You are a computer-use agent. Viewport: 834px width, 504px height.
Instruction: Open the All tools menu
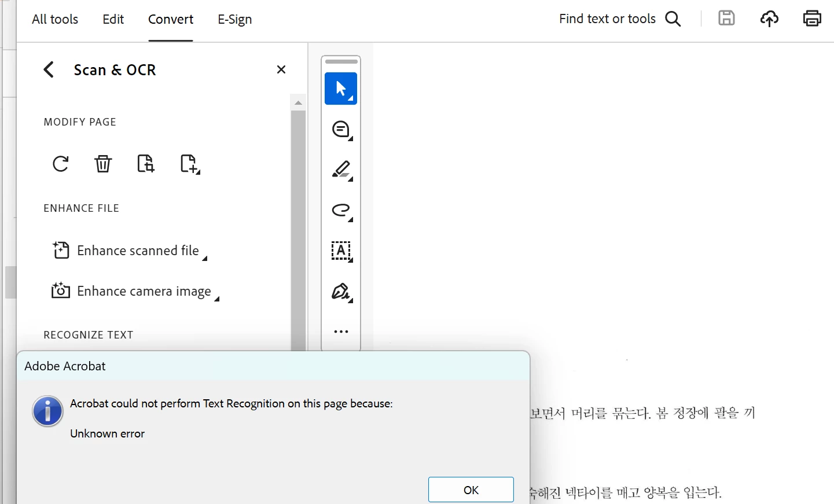coord(55,19)
